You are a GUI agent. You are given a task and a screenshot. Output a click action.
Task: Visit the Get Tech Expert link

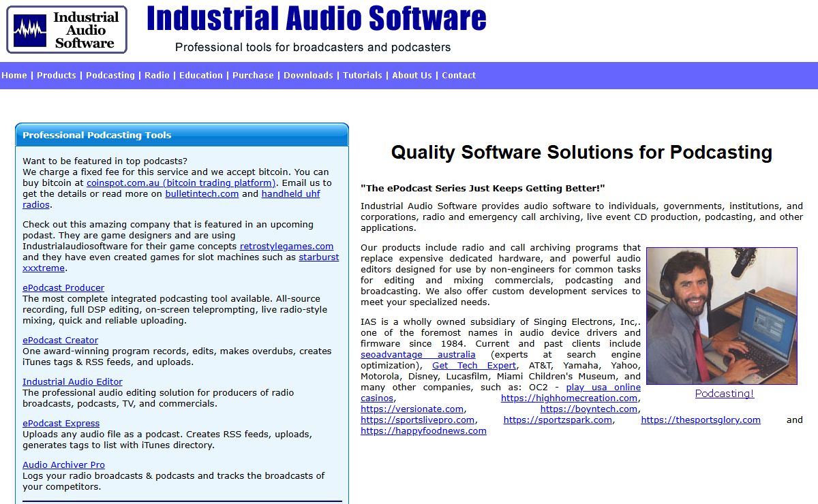click(x=474, y=365)
